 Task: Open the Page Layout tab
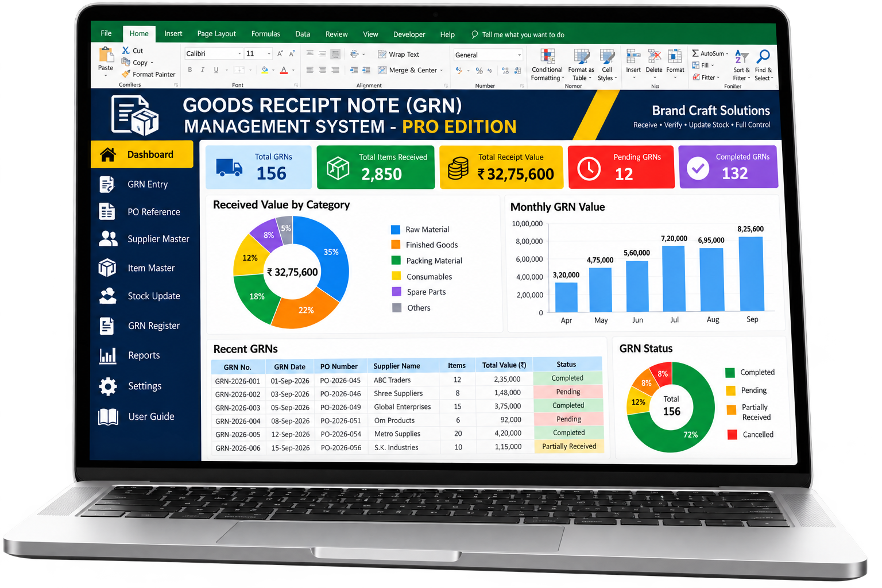216,34
